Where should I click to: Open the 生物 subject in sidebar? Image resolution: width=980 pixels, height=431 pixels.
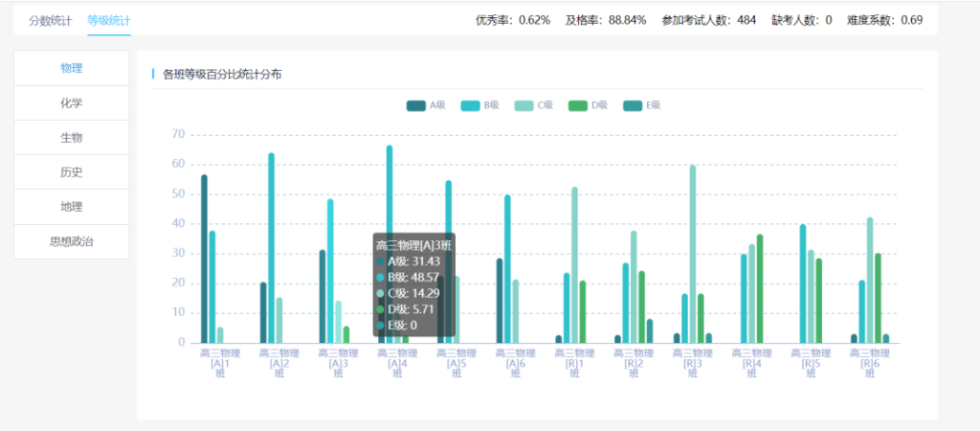pos(71,138)
